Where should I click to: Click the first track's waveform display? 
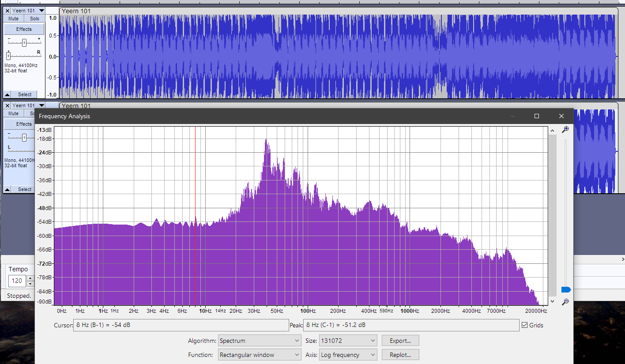pyautogui.click(x=338, y=56)
